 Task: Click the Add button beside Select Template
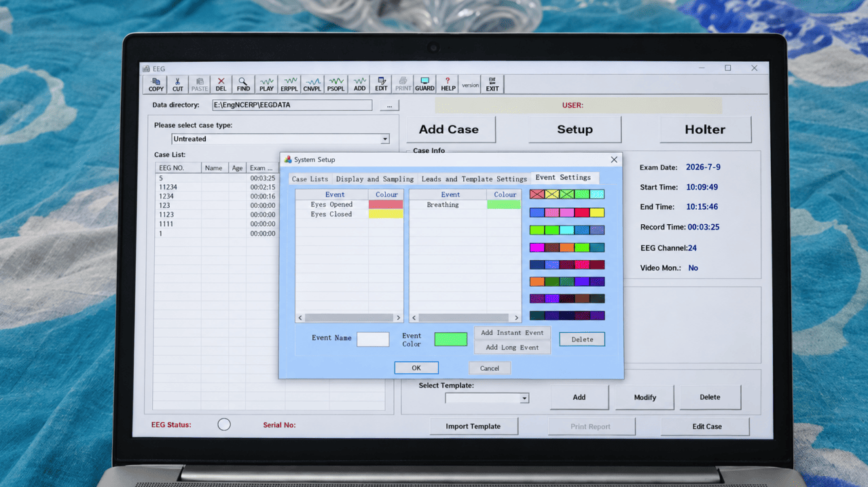tap(579, 397)
